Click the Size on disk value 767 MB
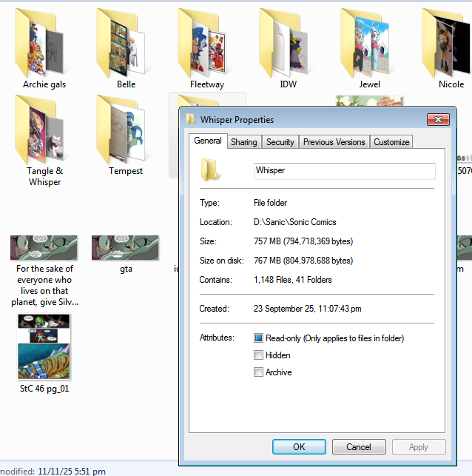The image size is (472, 476). click(x=303, y=261)
